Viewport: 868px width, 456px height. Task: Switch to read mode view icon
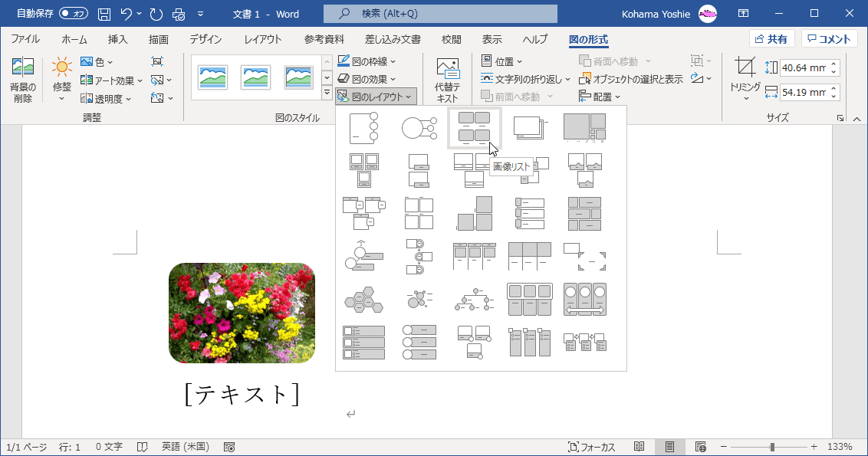tap(639, 447)
